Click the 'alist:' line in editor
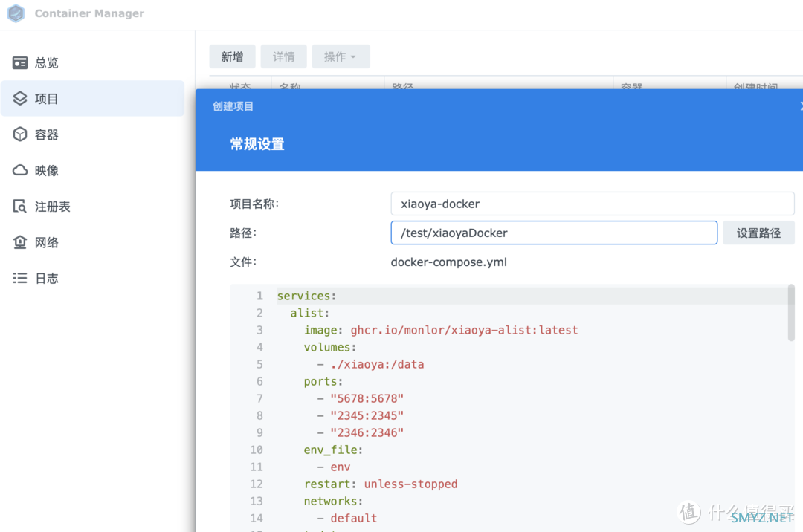 [x=309, y=313]
